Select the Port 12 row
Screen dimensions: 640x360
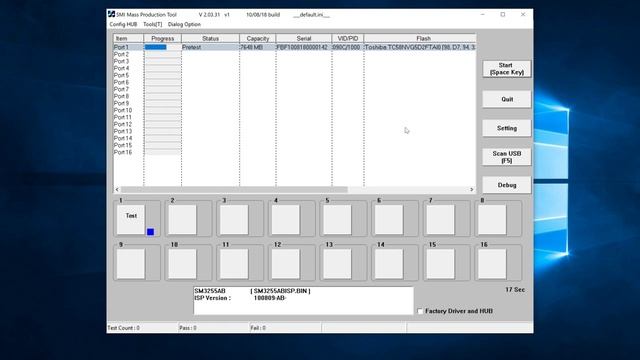294,124
